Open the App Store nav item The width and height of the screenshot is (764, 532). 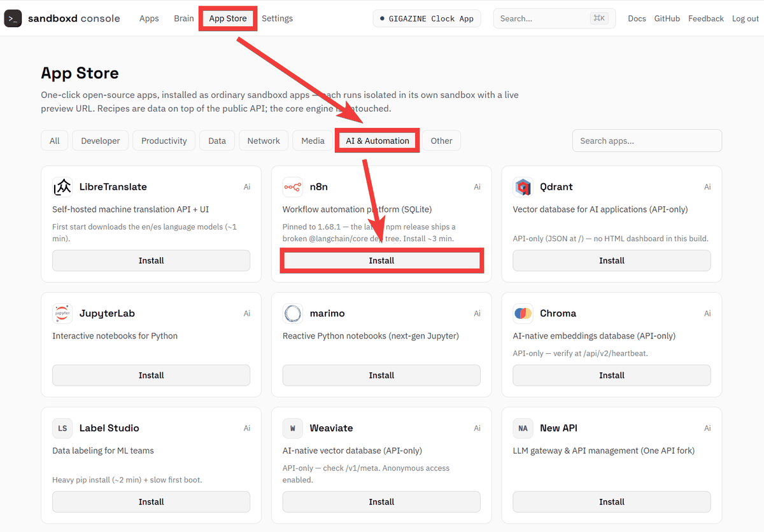(x=228, y=18)
